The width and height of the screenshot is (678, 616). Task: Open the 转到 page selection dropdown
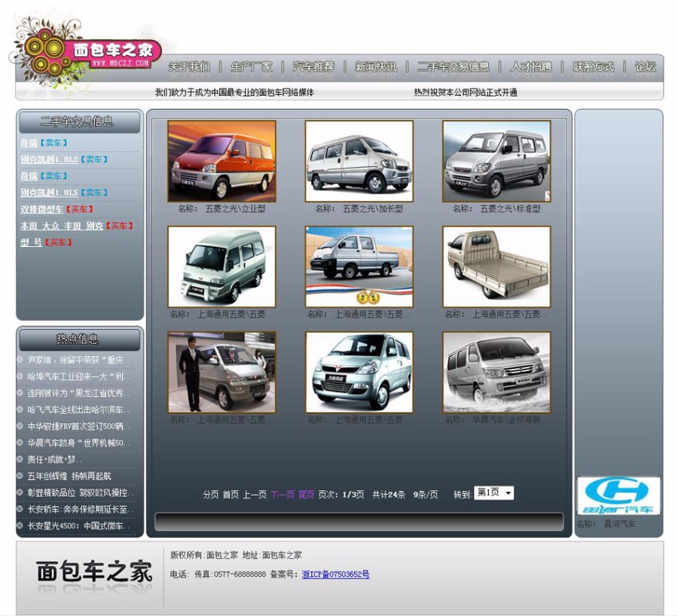493,492
